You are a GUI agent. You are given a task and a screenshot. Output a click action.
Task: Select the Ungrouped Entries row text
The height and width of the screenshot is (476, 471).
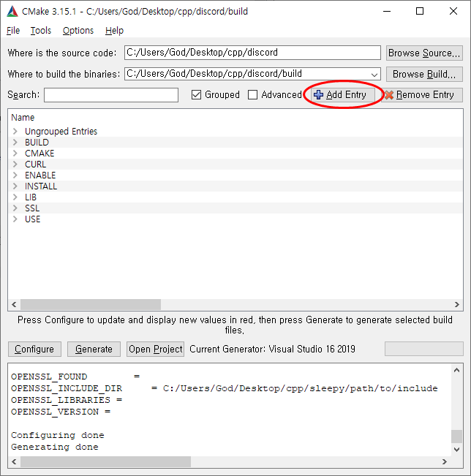pyautogui.click(x=61, y=131)
